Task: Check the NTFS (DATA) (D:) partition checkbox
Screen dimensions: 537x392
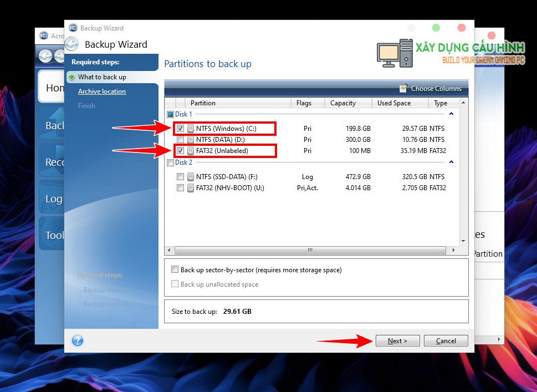Action: (180, 140)
